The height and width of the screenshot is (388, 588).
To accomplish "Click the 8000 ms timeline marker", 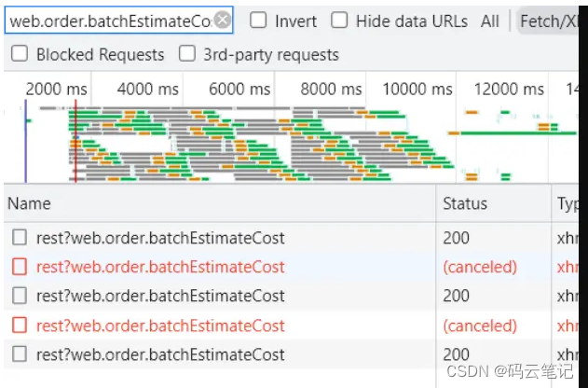I will (331, 90).
